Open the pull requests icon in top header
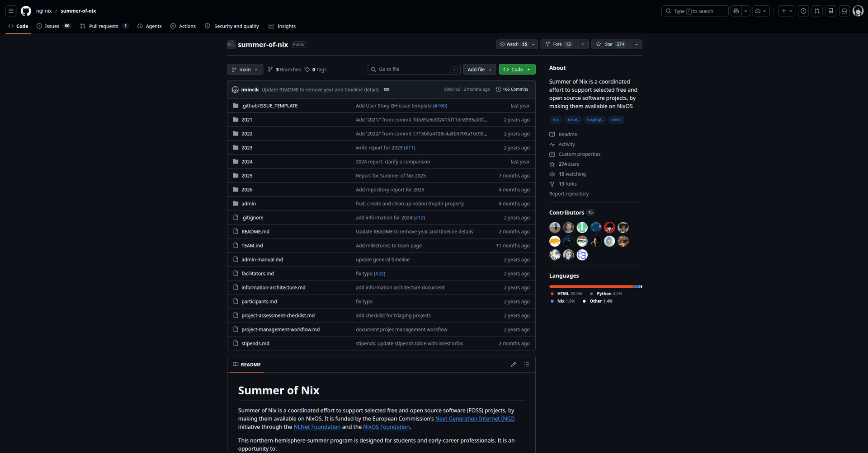Screen dimensions: 868x453 pyautogui.click(x=817, y=11)
